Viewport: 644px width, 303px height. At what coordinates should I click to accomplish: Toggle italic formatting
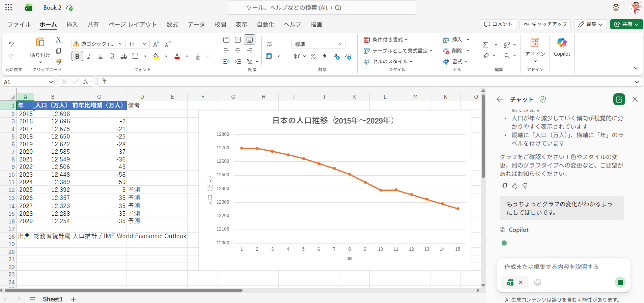coord(89,56)
